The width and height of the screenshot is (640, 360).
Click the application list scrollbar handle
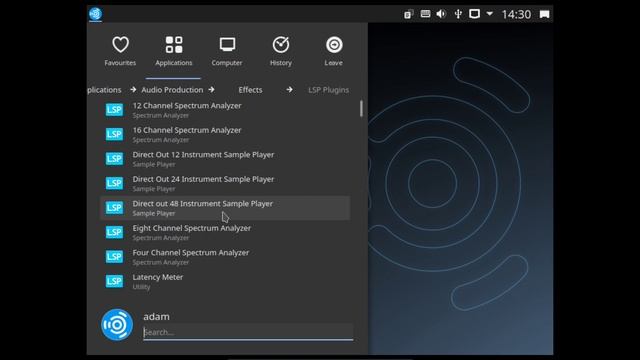[x=361, y=109]
